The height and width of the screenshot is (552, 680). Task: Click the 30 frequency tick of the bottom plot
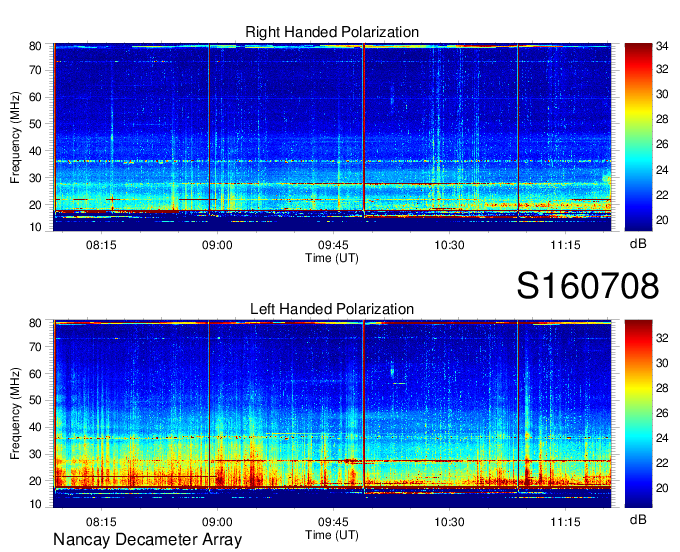coord(35,454)
